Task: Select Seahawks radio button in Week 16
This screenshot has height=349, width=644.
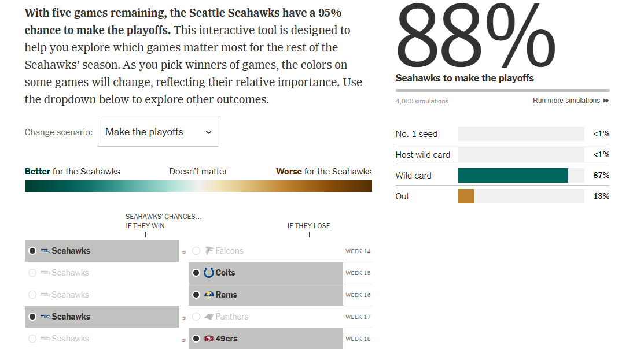Action: (x=32, y=295)
